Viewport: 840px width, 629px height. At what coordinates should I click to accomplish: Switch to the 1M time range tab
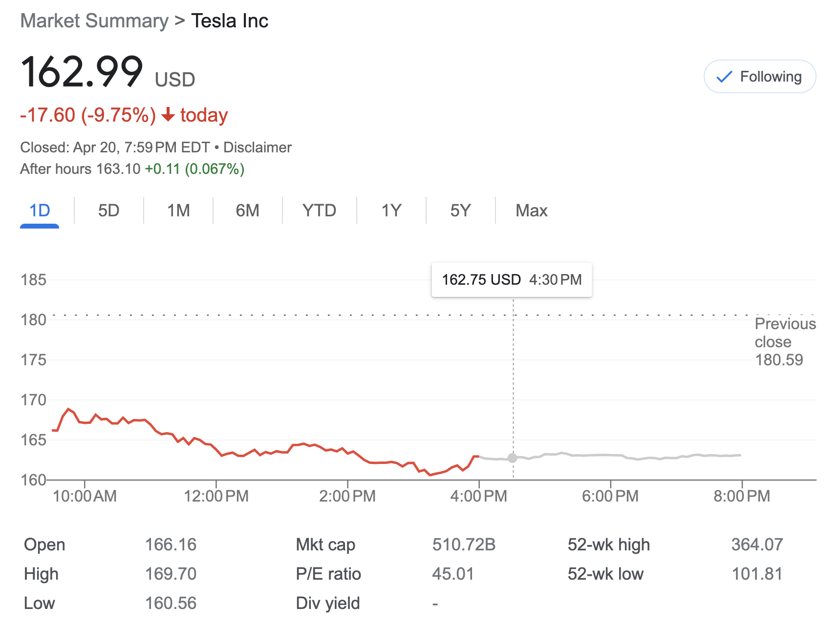tap(178, 210)
